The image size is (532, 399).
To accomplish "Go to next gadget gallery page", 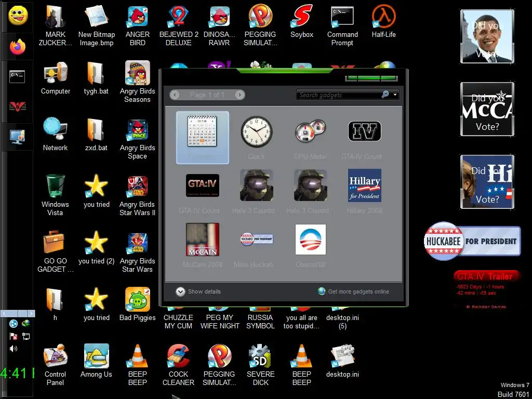I will (x=240, y=95).
